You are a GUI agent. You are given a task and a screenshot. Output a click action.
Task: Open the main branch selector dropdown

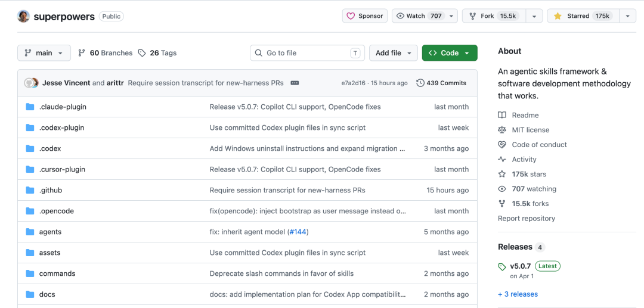[x=44, y=53]
